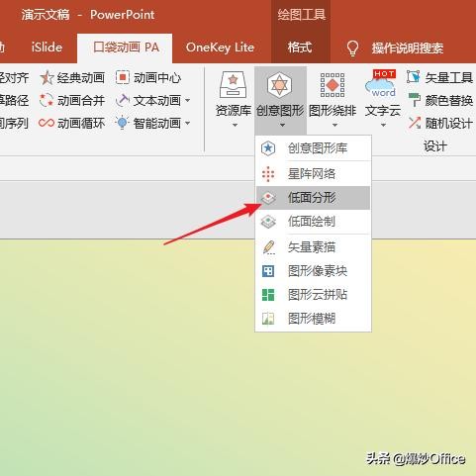This screenshot has width=476, height=476.
Task: Click the 创意图形 hexagon star icon
Action: point(279,84)
